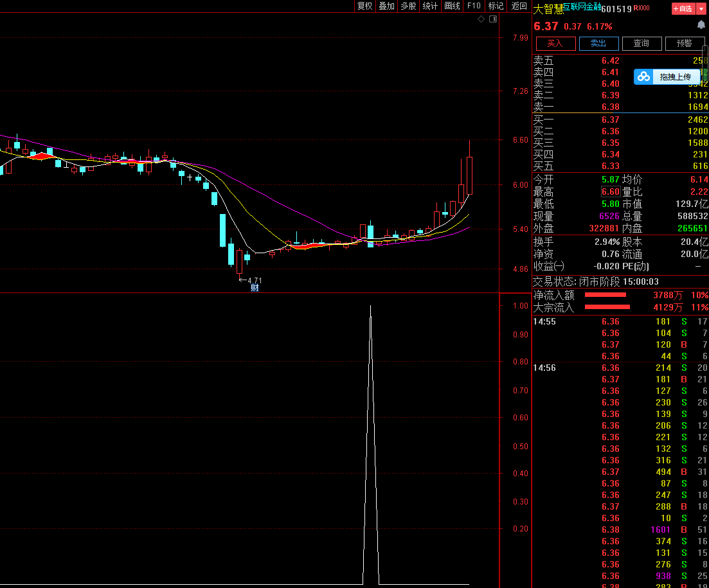Screen dimensions: 709x588
Task: Click the 量比 value 2.22
Action: coord(699,192)
